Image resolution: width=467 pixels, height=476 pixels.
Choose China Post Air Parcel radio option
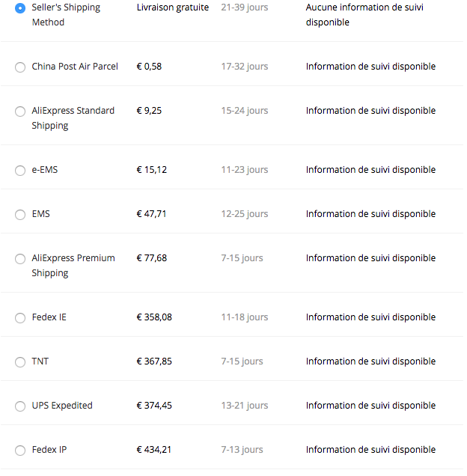20,67
